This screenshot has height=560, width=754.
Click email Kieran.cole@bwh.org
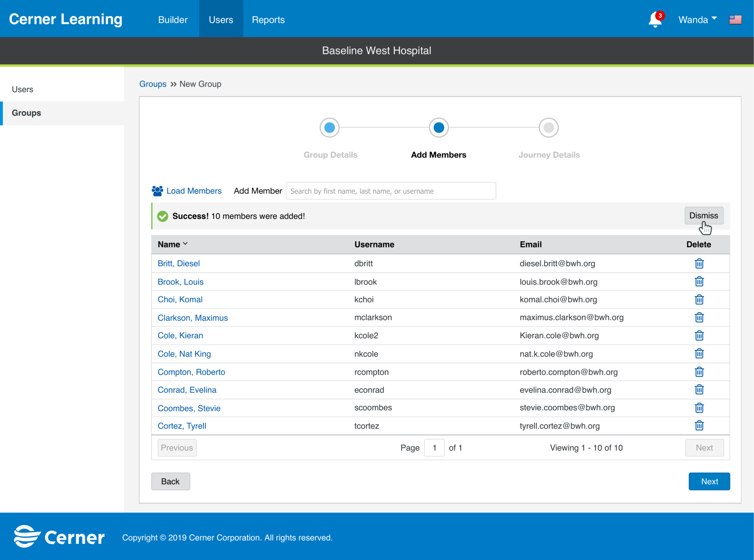(559, 336)
